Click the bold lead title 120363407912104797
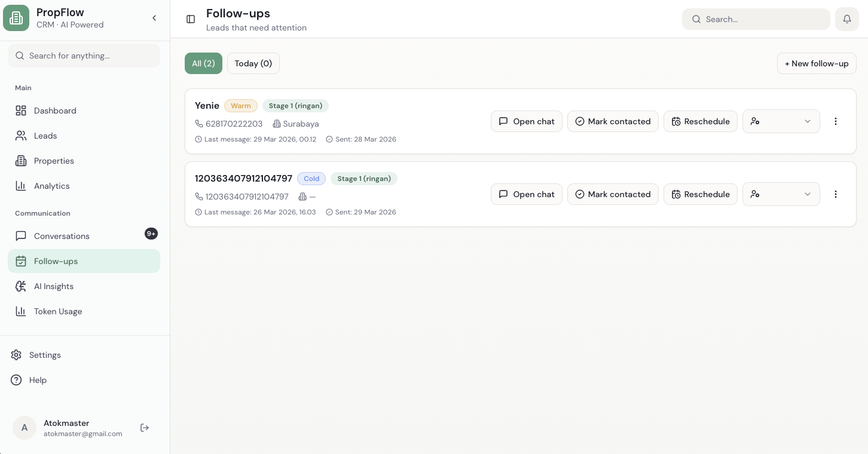Screen dimensions: 868x454 (x=243, y=179)
